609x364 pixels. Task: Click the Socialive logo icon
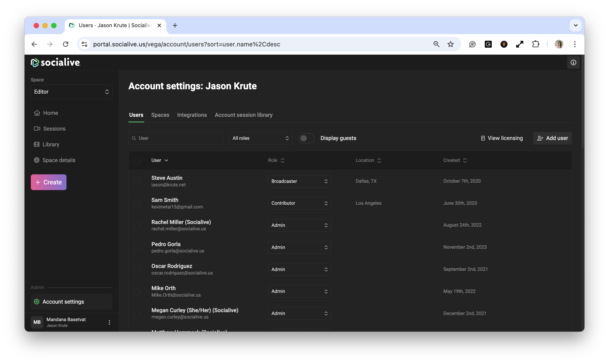[x=35, y=63]
